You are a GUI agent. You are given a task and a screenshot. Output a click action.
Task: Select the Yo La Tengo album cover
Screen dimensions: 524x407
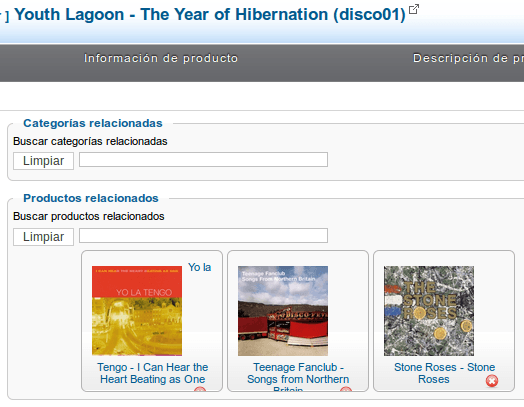137,311
